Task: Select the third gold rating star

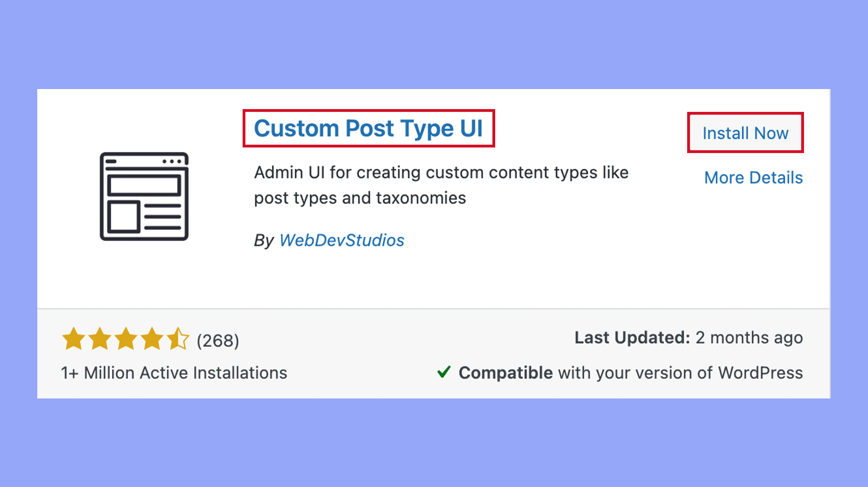Action: 126,338
